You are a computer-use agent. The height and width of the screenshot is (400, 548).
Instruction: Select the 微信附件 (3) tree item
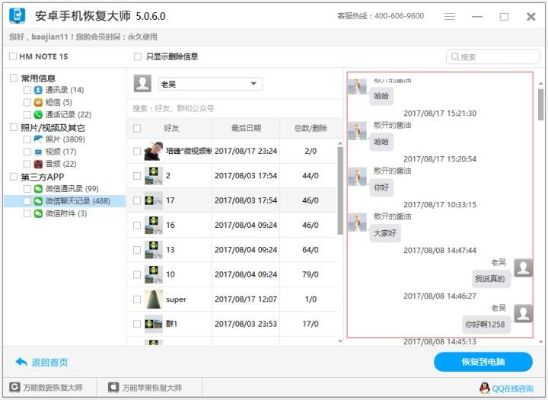[x=66, y=213]
